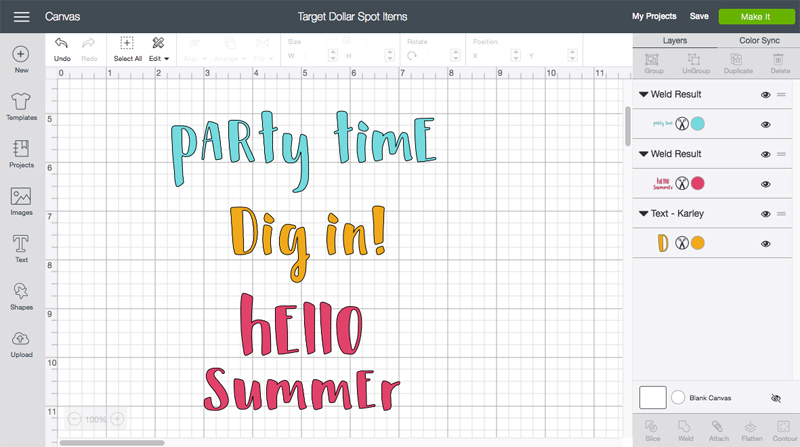800x447 pixels.
Task: Show the hidden Blank Canvas layer
Action: [776, 398]
